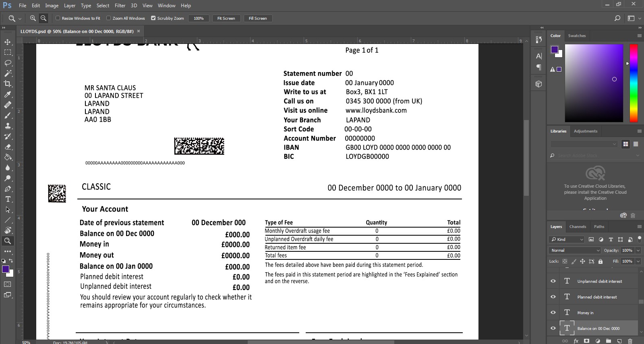Click the 100% zoom button

(199, 18)
